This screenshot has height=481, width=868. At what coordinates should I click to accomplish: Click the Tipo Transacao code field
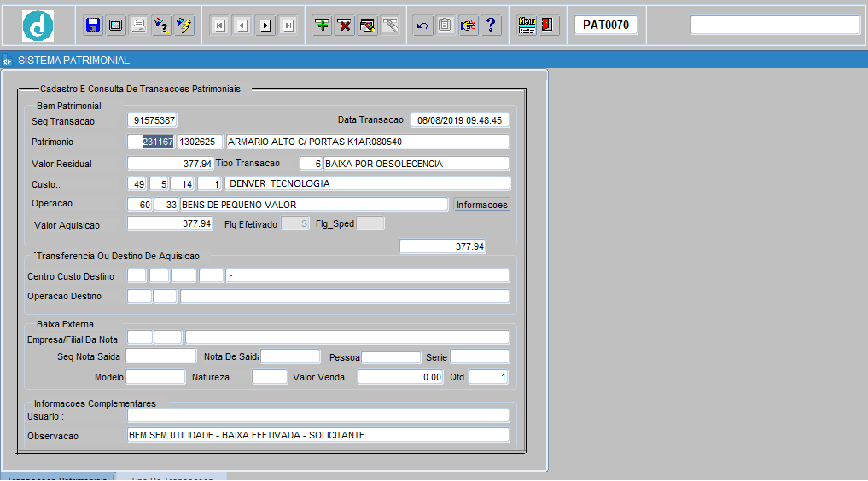tap(312, 164)
